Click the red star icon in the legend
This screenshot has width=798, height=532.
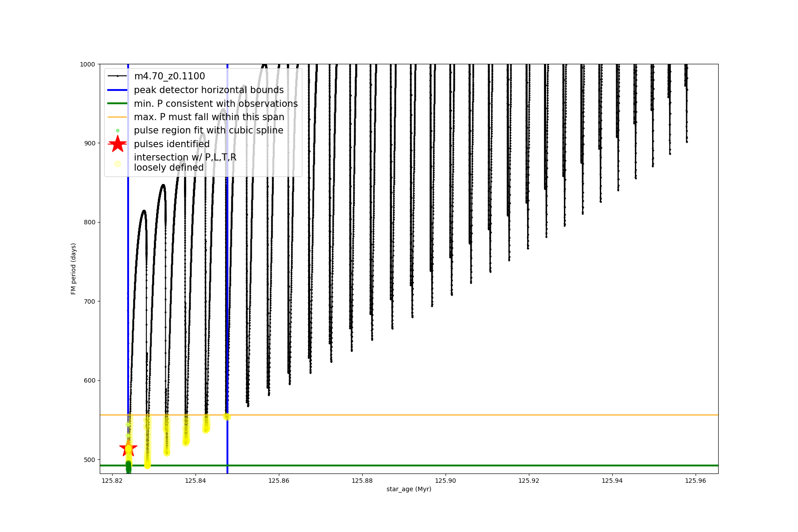(x=117, y=144)
